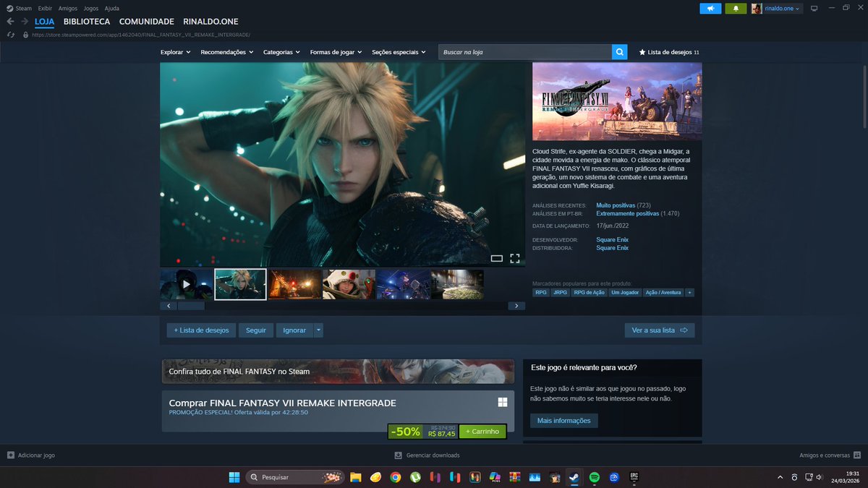Open the rinaldo.one account dropdown
This screenshot has width=868, height=488.
coord(783,9)
